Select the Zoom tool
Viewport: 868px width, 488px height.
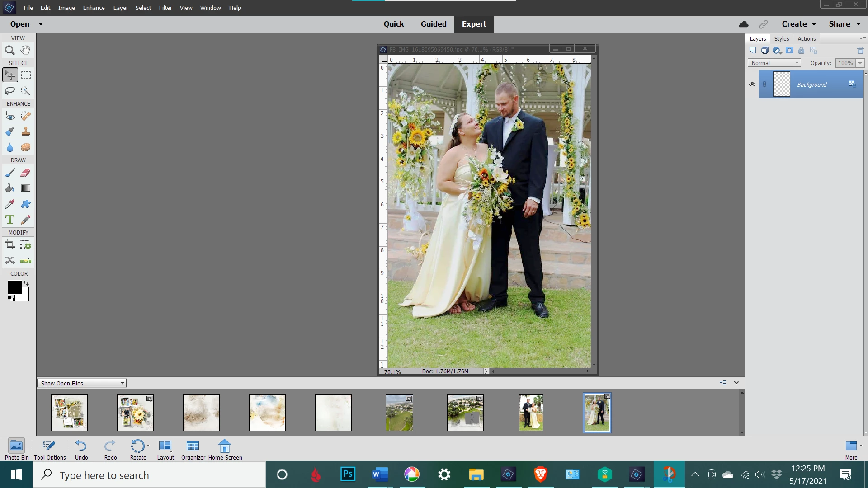[x=10, y=50]
